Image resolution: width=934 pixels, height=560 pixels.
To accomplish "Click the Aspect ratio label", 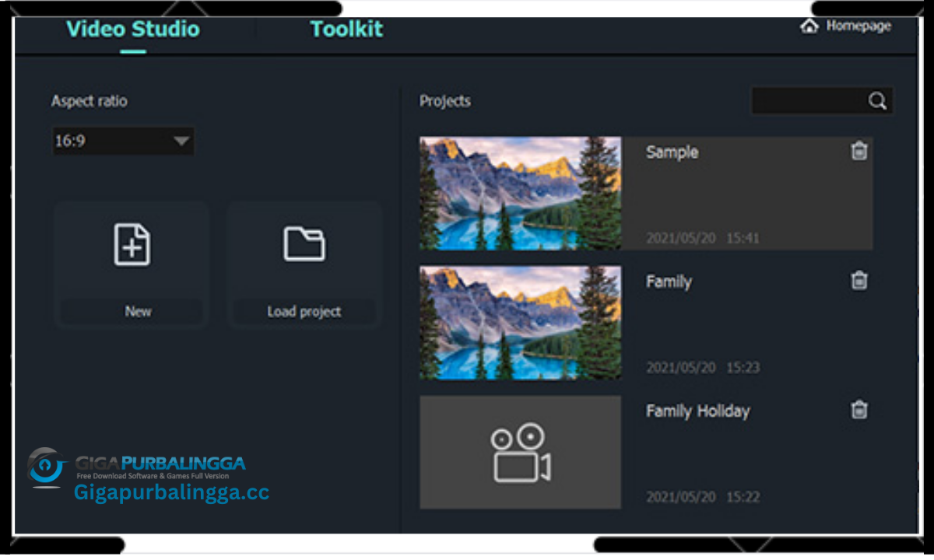I will click(x=90, y=101).
